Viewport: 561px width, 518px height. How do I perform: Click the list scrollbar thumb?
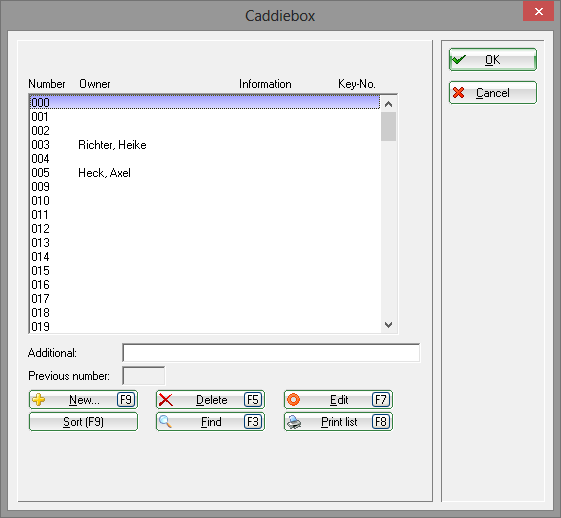[x=389, y=127]
